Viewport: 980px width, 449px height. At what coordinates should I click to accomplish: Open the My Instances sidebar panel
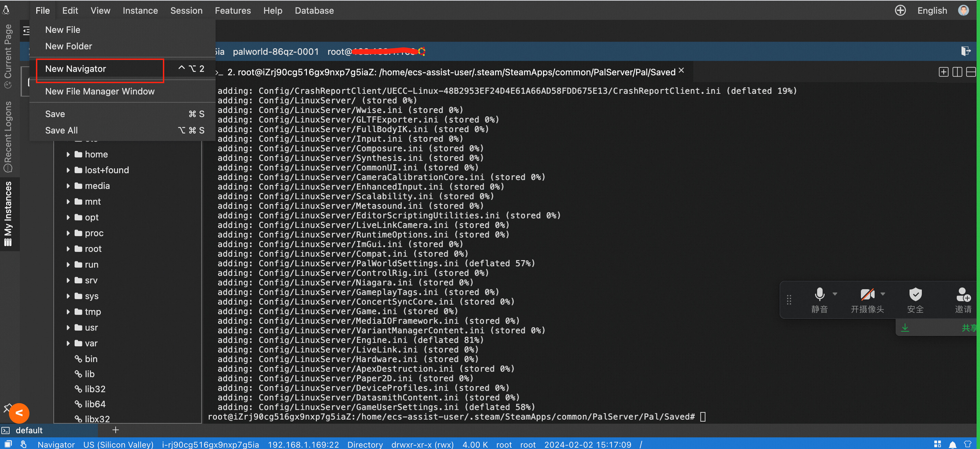click(x=8, y=214)
